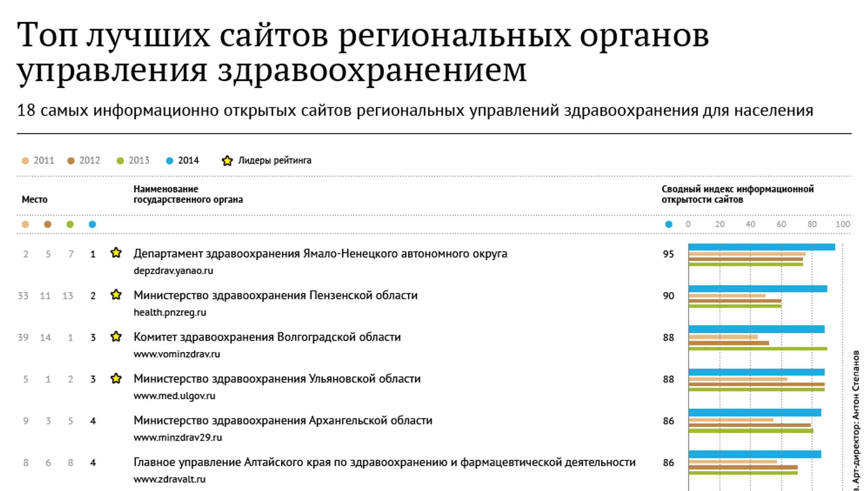Click the leader star for Волгоградская область

coord(116,336)
